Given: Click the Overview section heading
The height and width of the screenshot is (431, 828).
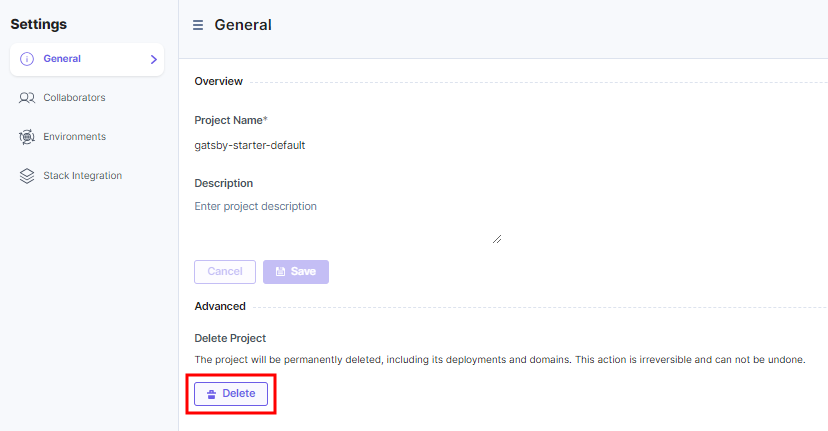Looking at the screenshot, I should (219, 81).
